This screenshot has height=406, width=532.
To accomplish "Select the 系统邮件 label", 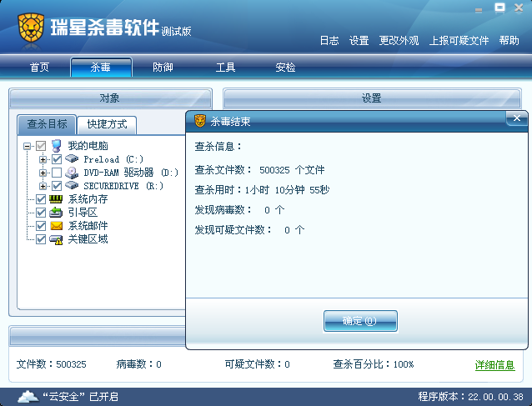I will pyautogui.click(x=88, y=226).
